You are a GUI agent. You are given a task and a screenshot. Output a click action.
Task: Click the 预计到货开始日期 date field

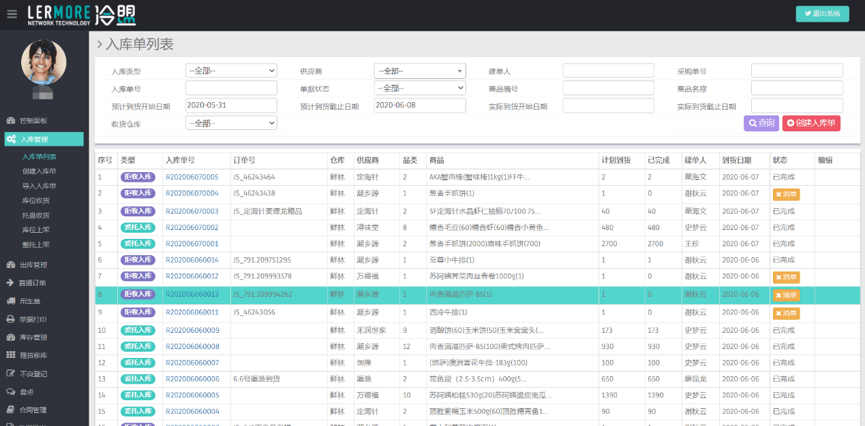pyautogui.click(x=231, y=105)
